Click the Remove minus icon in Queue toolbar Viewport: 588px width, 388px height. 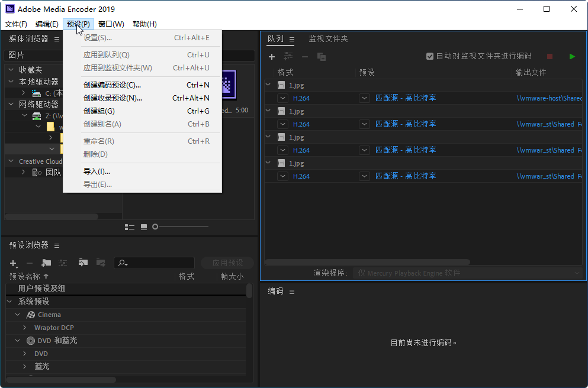(305, 57)
